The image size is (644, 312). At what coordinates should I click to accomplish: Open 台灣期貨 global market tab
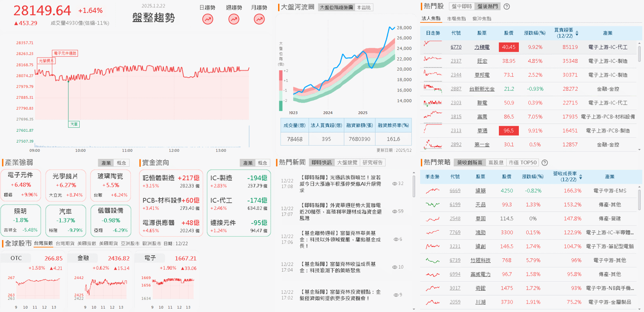pos(65,244)
